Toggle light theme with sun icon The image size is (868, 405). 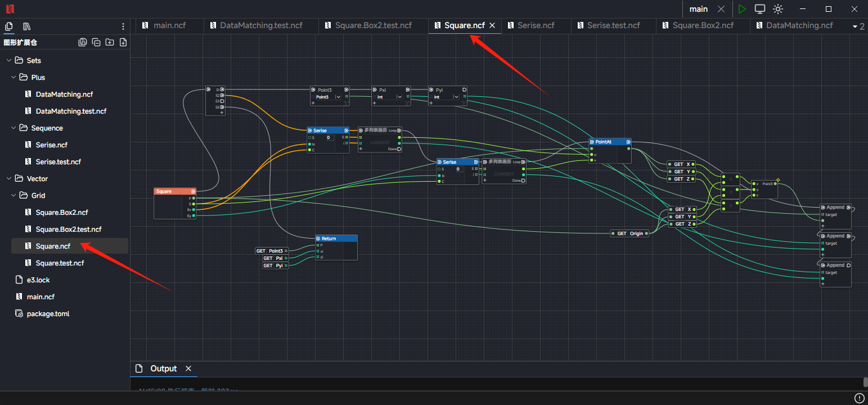[x=778, y=9]
